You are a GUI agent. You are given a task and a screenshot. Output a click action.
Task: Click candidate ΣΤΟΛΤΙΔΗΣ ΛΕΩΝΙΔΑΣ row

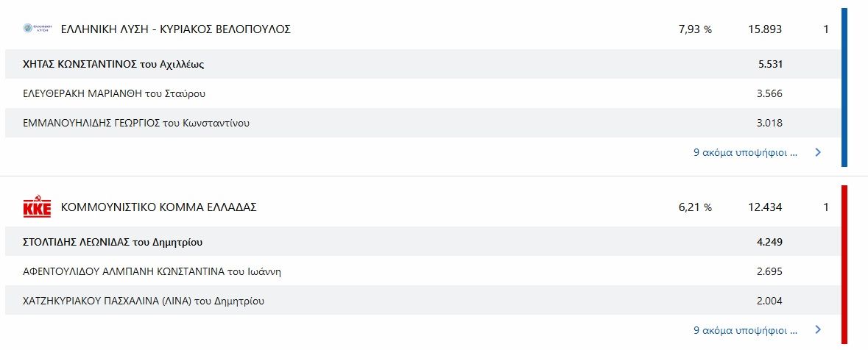423,242
